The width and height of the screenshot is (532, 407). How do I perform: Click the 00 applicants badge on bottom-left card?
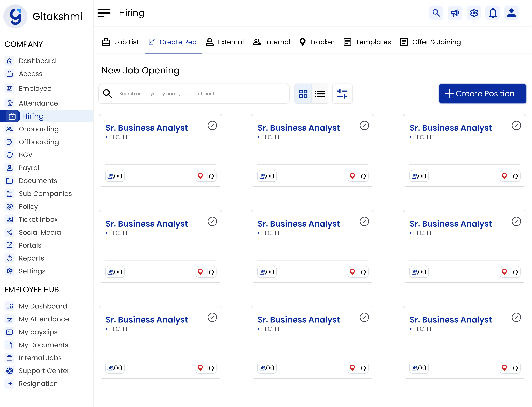pyautogui.click(x=115, y=368)
